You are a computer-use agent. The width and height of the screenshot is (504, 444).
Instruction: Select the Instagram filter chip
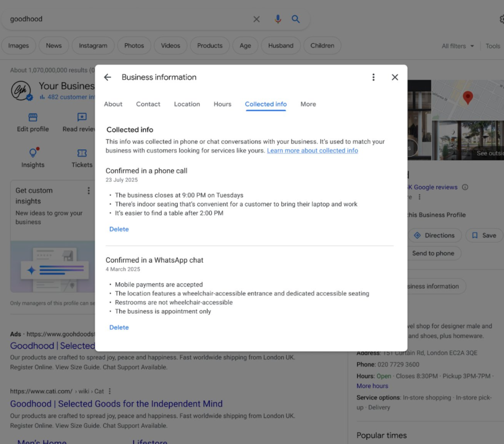point(93,46)
